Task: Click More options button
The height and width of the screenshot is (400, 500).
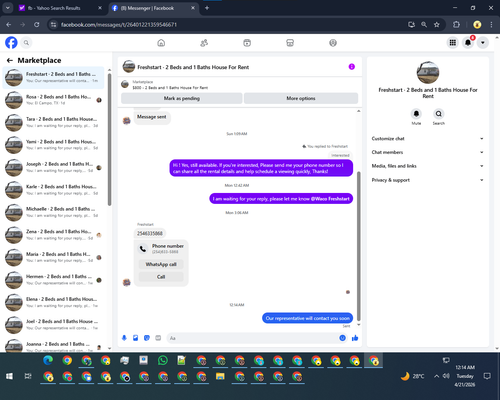Action: point(301,98)
